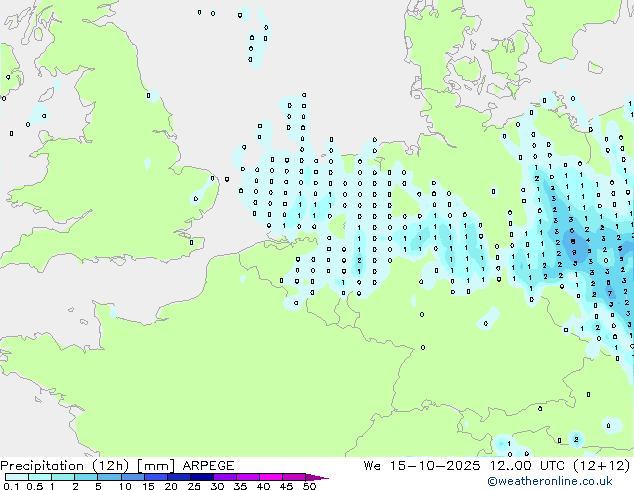Pick the 1–2 mm legend color box

click(63, 477)
